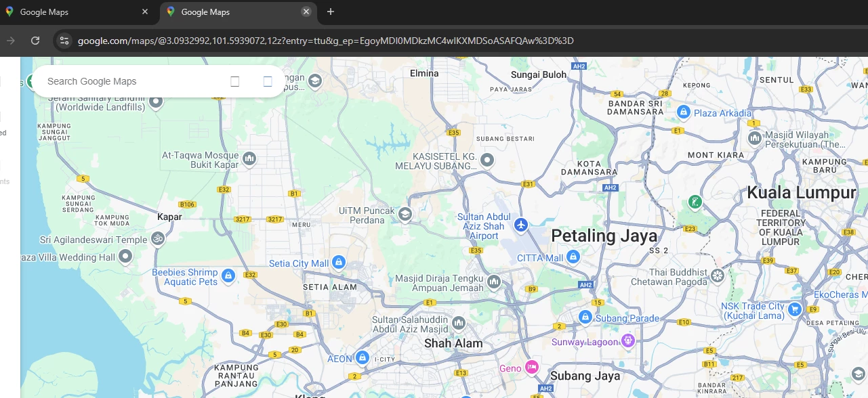The width and height of the screenshot is (868, 398).
Task: Click the Sultan Abdul Aziz Shah Airport icon
Action: pos(520,225)
